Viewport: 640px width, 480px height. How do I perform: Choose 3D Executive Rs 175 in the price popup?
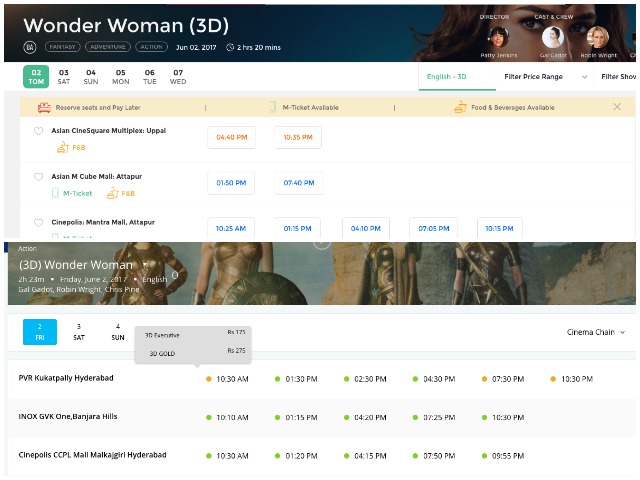coord(195,335)
